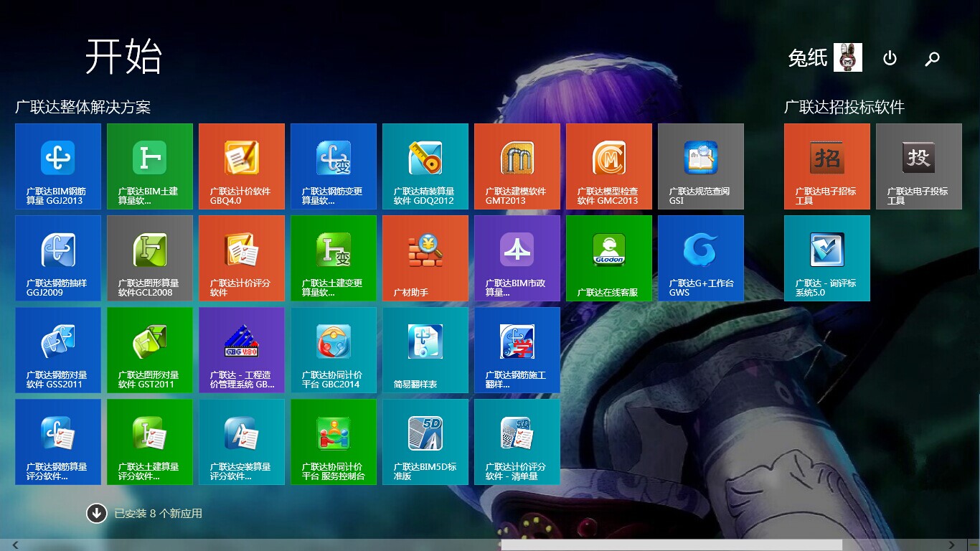Image resolution: width=980 pixels, height=551 pixels.
Task: Select group title 广联达整体解决方案
Action: (83, 108)
